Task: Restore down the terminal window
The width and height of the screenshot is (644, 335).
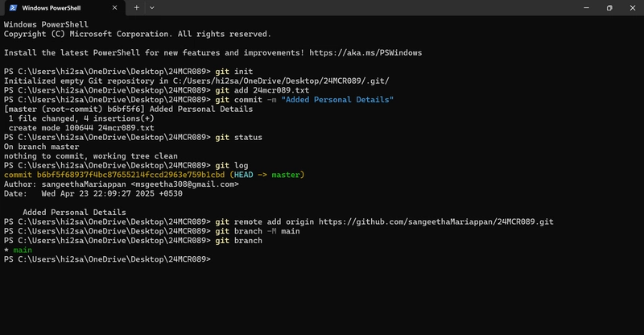Action: (609, 8)
